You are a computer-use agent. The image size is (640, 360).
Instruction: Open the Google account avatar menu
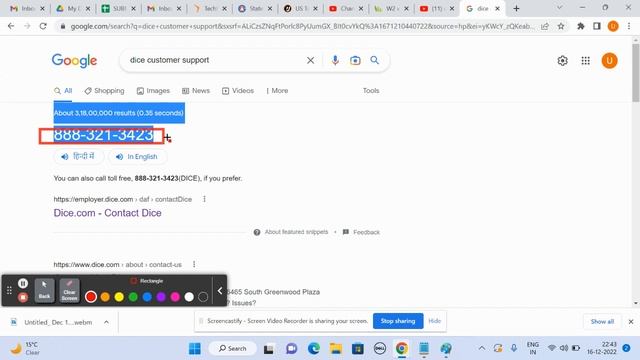pos(609,61)
